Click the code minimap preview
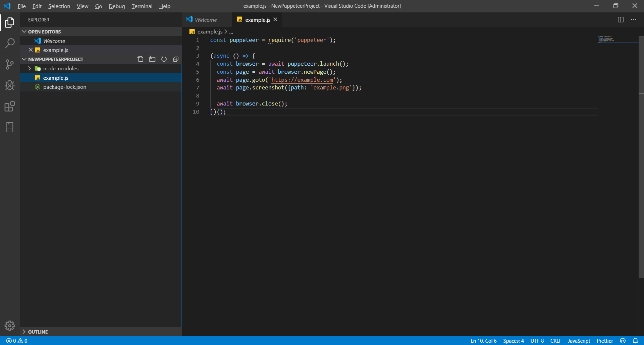This screenshot has width=644, height=345. (606, 39)
